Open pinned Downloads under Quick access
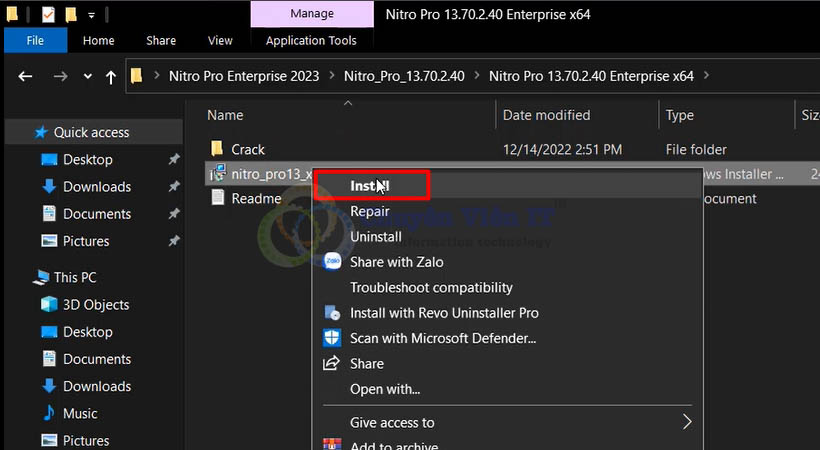820x450 pixels. [x=97, y=187]
